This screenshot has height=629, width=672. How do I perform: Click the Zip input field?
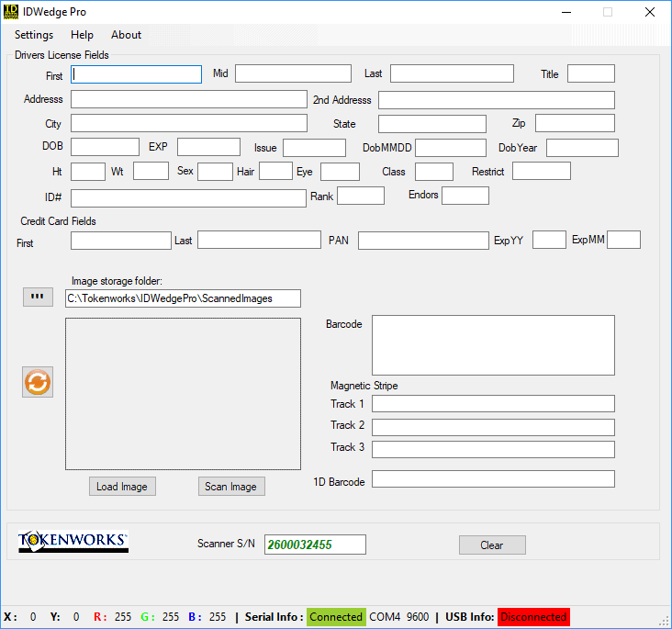575,123
